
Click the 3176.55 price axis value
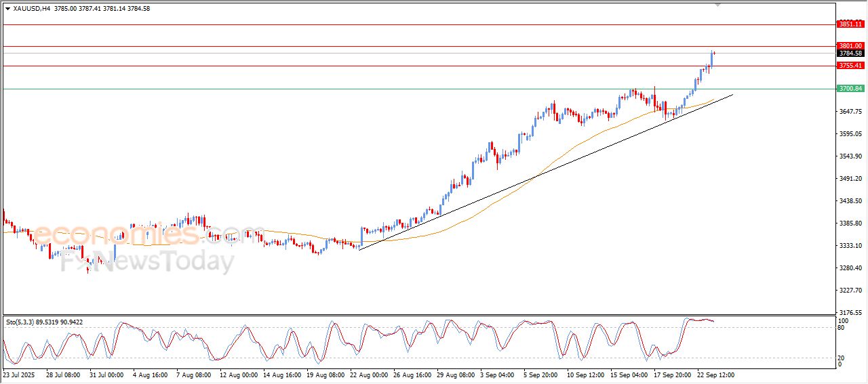coord(850,313)
